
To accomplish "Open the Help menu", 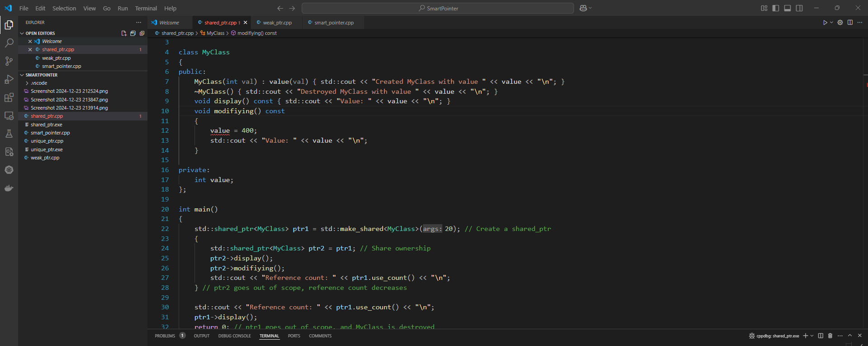I will 170,8.
